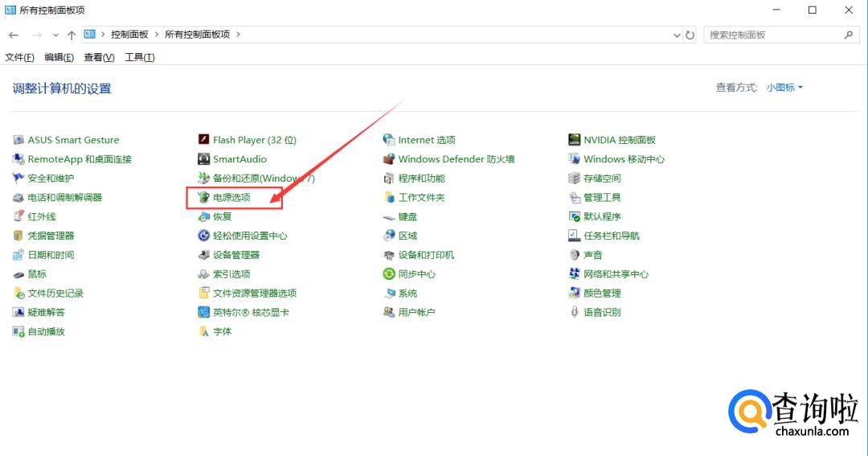This screenshot has height=456, width=868.
Task: Click the back navigation arrow
Action: [14, 35]
